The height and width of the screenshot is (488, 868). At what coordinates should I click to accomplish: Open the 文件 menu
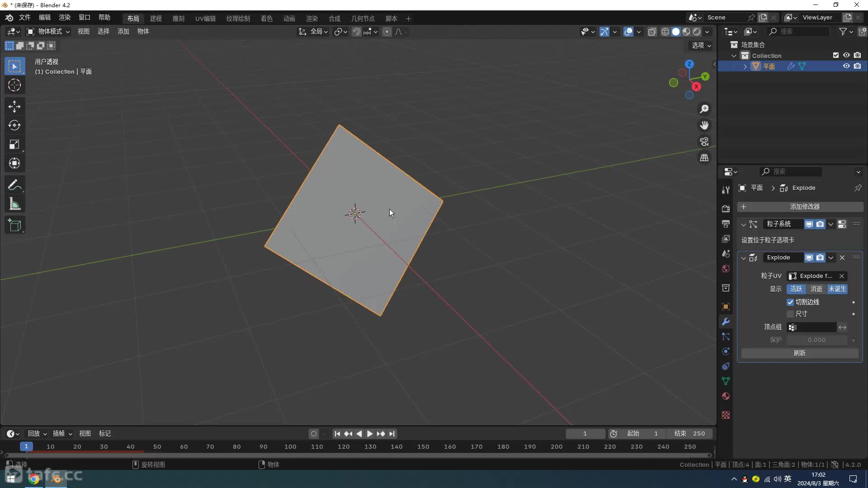[x=24, y=18]
